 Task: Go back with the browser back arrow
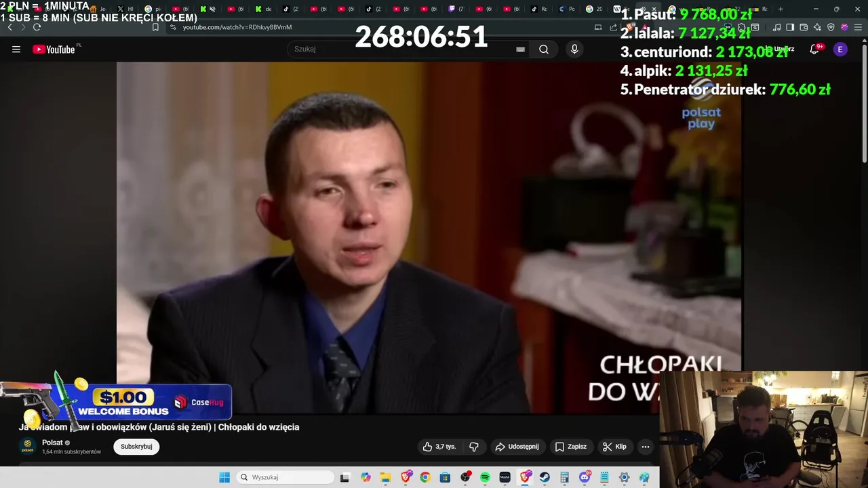coord(9,27)
